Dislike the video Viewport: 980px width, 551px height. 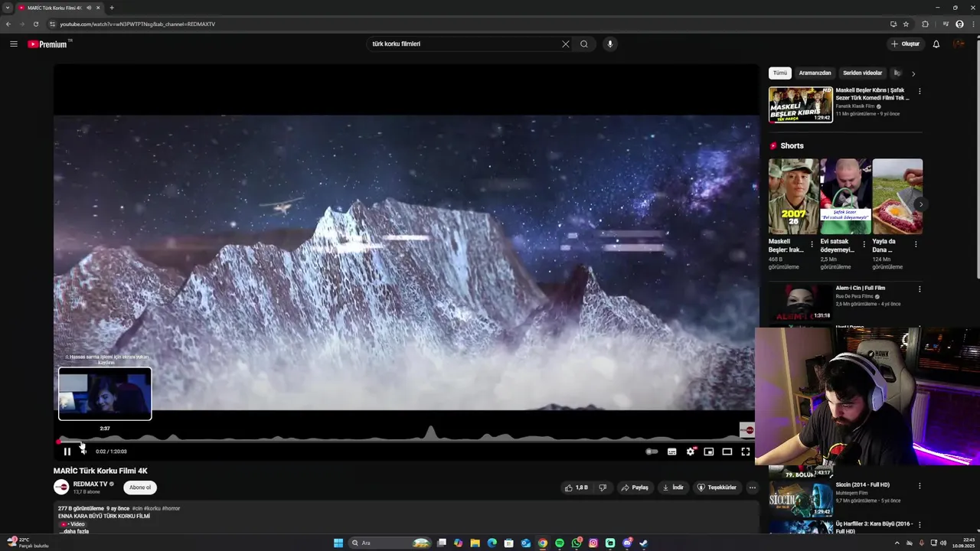coord(603,487)
